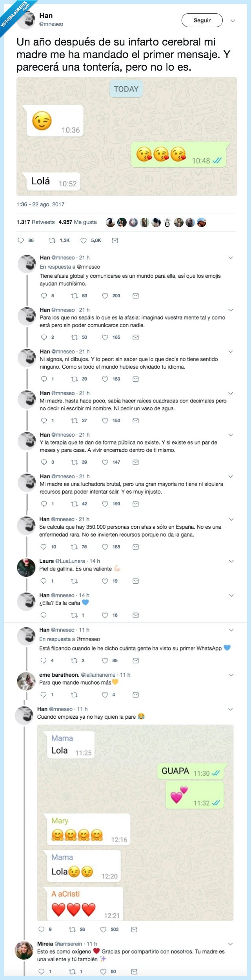Reply to eme baratheon's tweet
This screenshot has width=251, height=980.
pyautogui.click(x=43, y=695)
